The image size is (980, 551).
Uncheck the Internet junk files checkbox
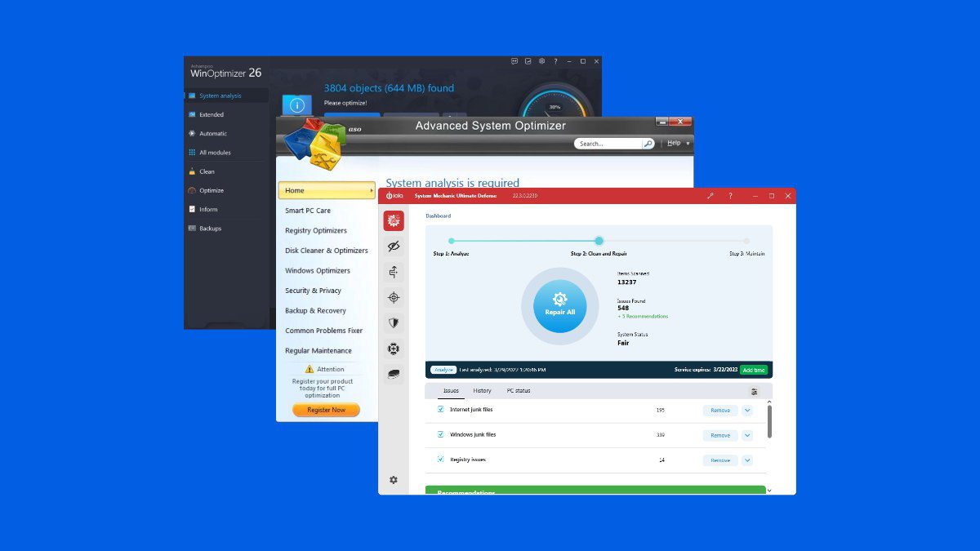(x=440, y=410)
